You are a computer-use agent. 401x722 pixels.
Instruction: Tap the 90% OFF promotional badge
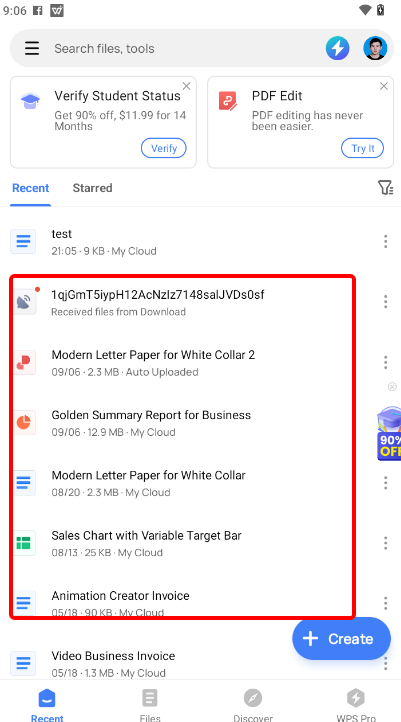(x=389, y=433)
